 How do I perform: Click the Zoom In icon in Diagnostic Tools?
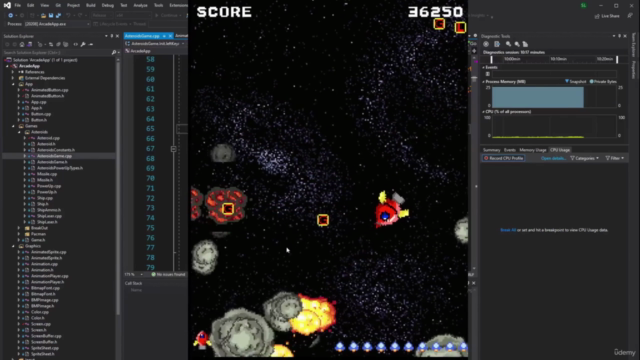tap(508, 44)
